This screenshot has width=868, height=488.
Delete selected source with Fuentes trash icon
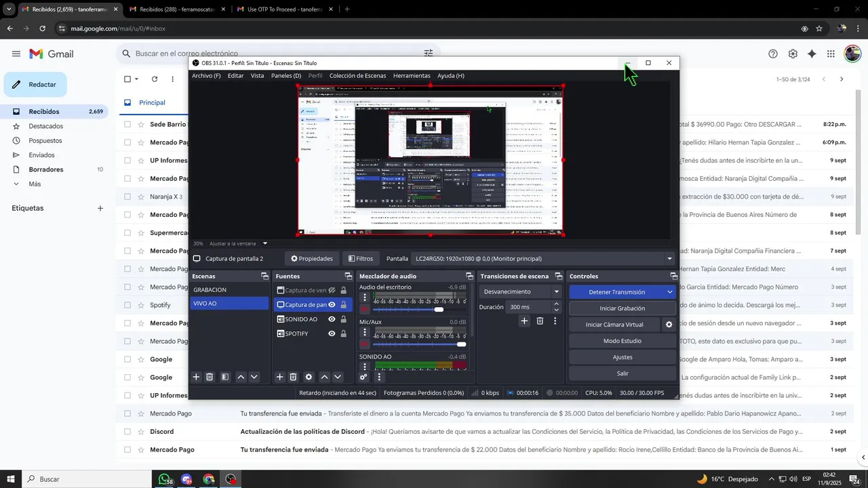(x=293, y=377)
